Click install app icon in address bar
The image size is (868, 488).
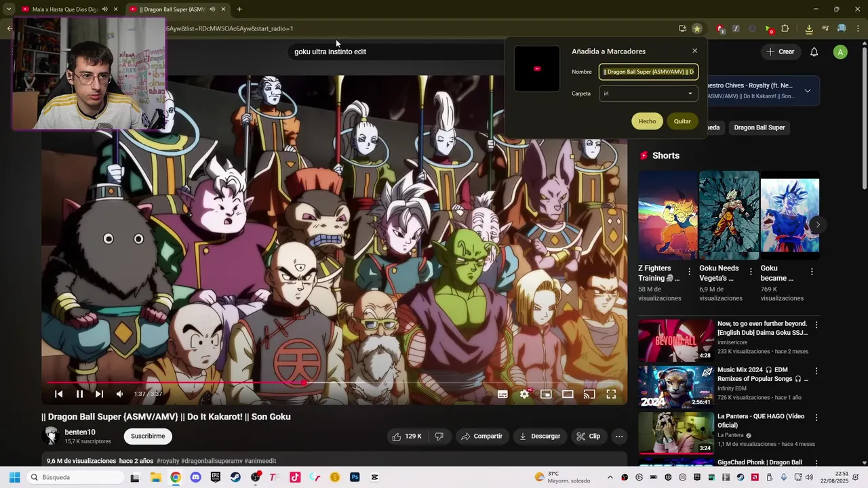click(682, 28)
